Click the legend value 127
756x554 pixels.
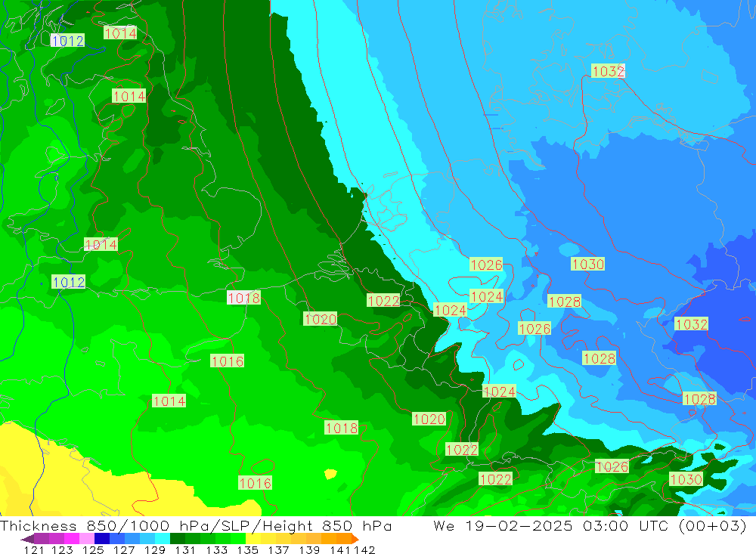tap(124, 549)
